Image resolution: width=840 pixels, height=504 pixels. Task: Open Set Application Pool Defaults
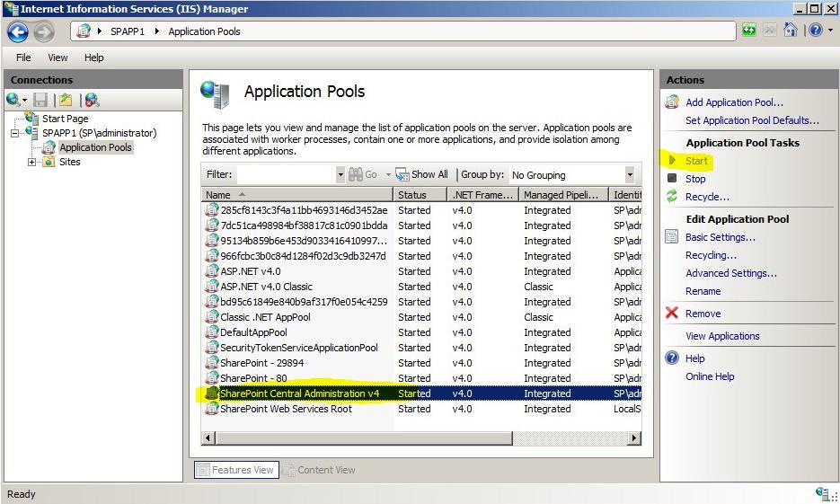point(752,120)
